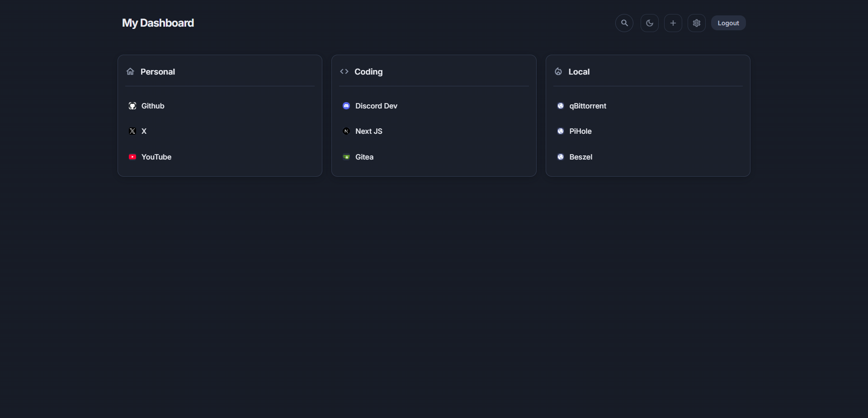Open the Gitea link
This screenshot has width=868, height=418.
364,157
